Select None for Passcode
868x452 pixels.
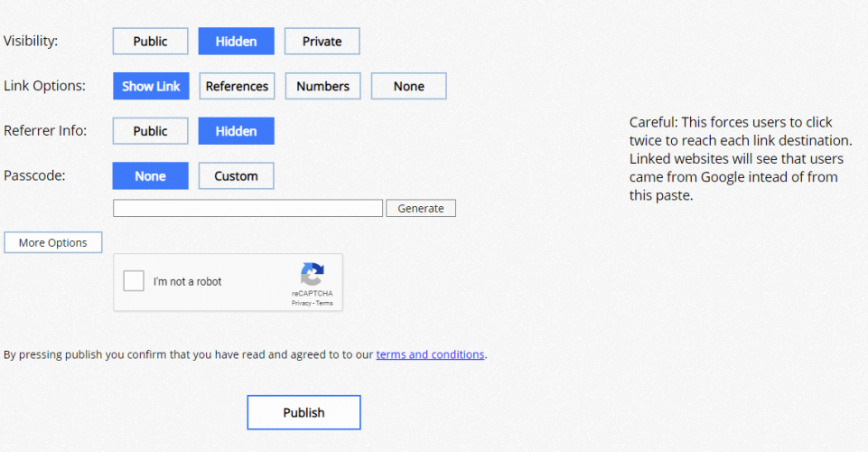(150, 175)
